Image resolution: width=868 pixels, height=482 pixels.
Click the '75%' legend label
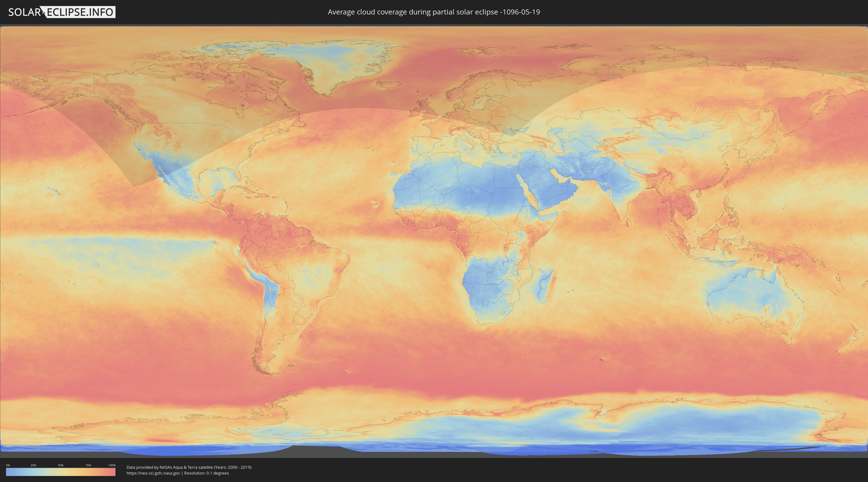88,465
